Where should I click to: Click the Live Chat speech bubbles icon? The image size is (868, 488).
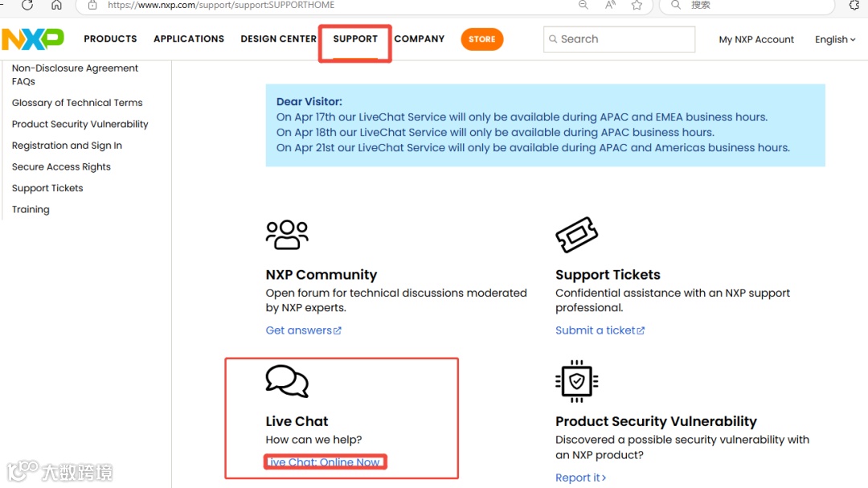click(x=287, y=381)
